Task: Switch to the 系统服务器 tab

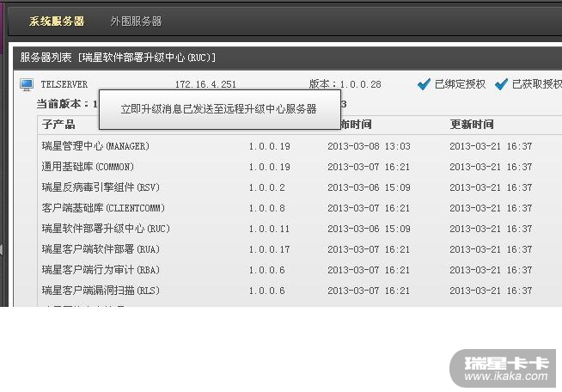Action: pos(57,21)
